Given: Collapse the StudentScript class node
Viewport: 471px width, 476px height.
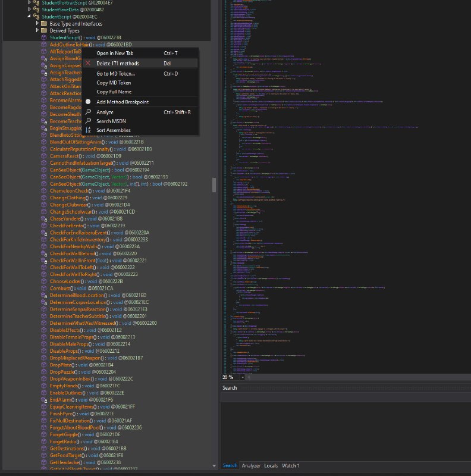Looking at the screenshot, I should pos(29,17).
